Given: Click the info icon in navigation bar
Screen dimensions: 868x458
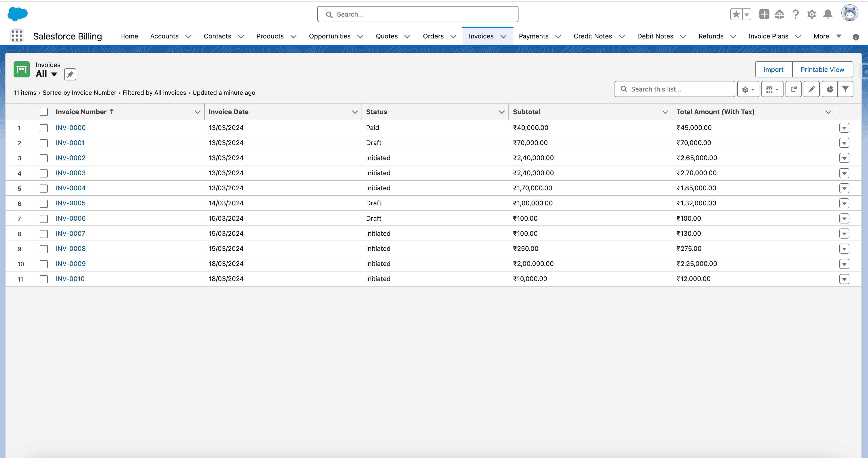Looking at the screenshot, I should [x=855, y=37].
